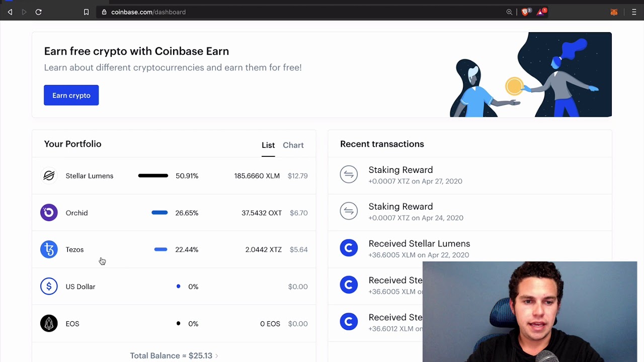Open the Stellar Lumens asset name
This screenshot has width=644, height=362.
coord(90,176)
